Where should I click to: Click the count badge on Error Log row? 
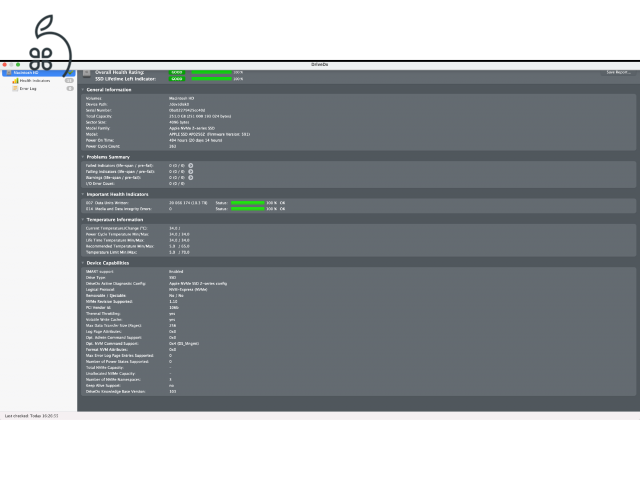[70, 89]
